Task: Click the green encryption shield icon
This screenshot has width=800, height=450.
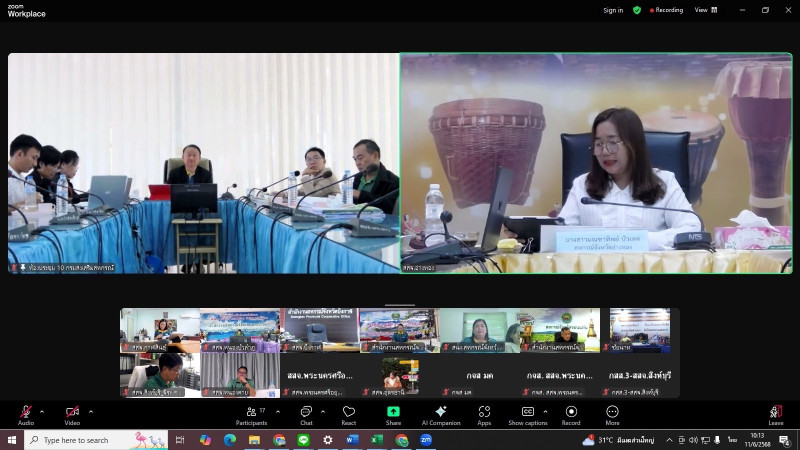Action: [637, 10]
